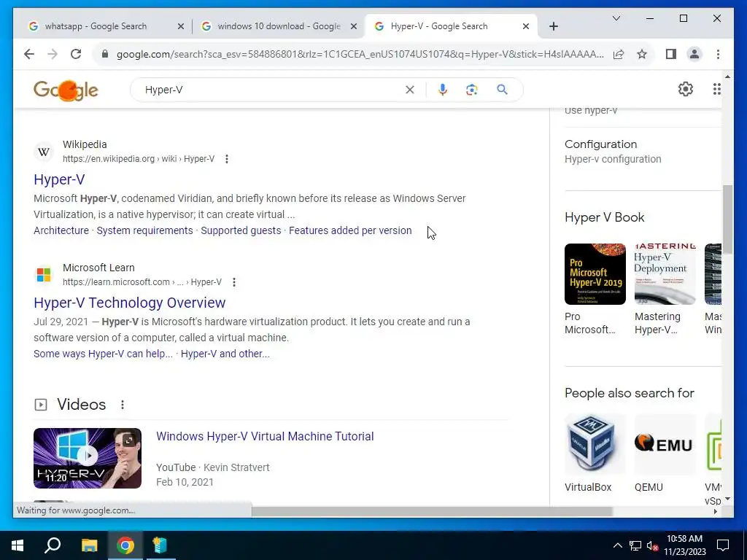Click the Google logo
The height and width of the screenshot is (560, 747).
tap(66, 90)
